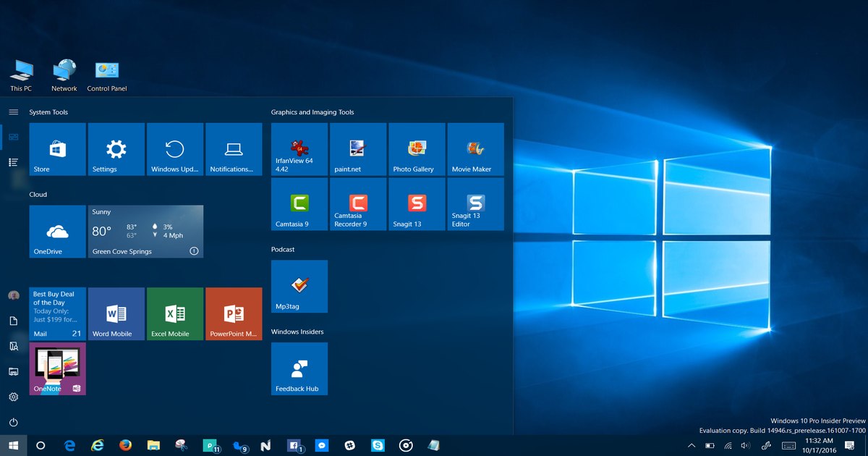
Task: View weather details via the info button
Action: 194,250
